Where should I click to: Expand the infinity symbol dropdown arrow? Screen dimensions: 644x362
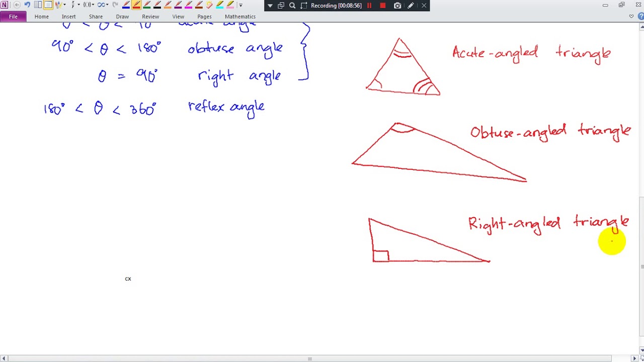(108, 5)
